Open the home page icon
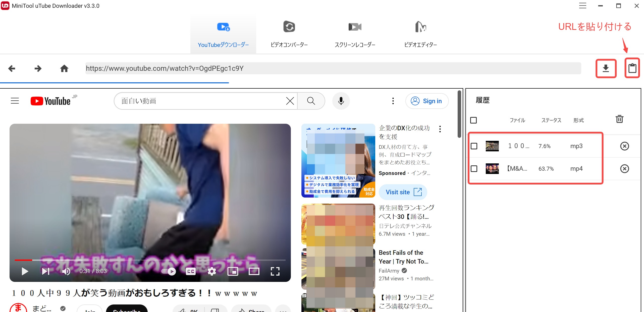Viewport: 644px width, 312px height. [x=64, y=68]
